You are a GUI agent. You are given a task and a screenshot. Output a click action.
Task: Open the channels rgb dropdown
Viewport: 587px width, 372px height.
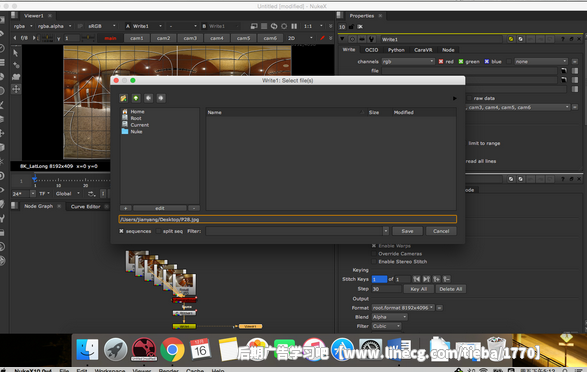[x=408, y=61]
